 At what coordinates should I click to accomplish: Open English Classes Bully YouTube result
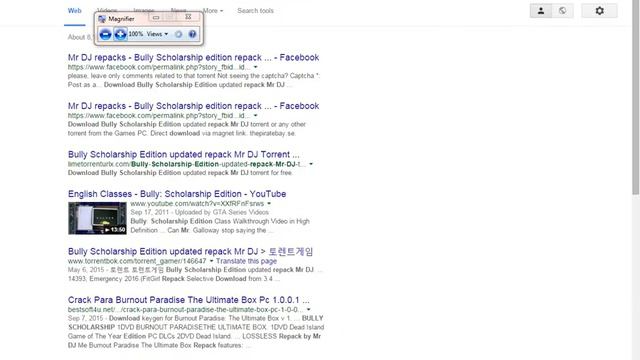(177, 194)
